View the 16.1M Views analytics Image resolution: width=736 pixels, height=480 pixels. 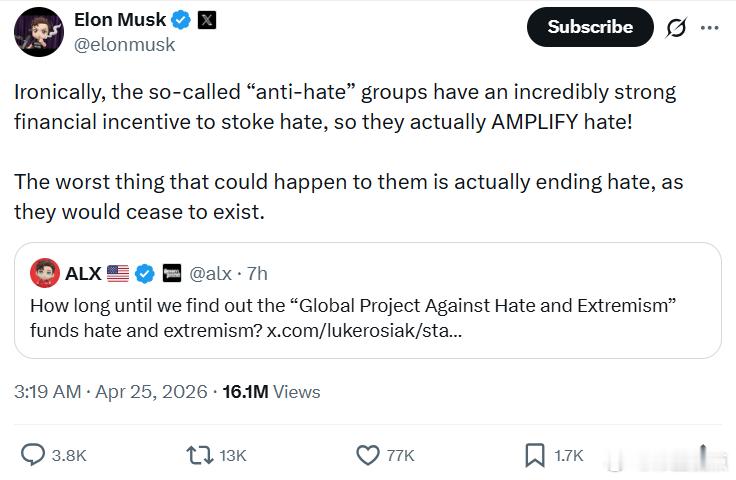click(270, 391)
